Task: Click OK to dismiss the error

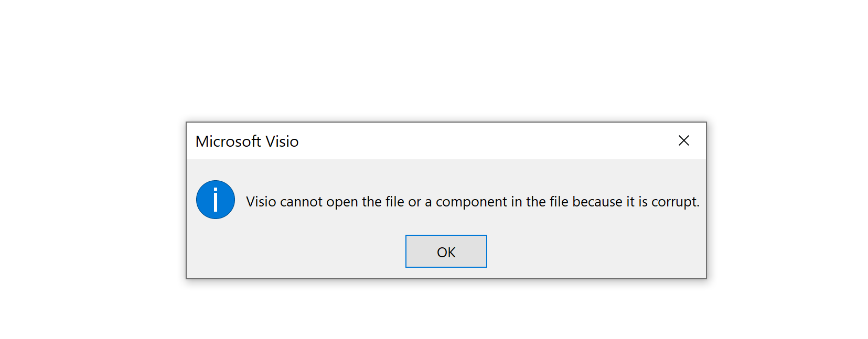Action: [446, 251]
